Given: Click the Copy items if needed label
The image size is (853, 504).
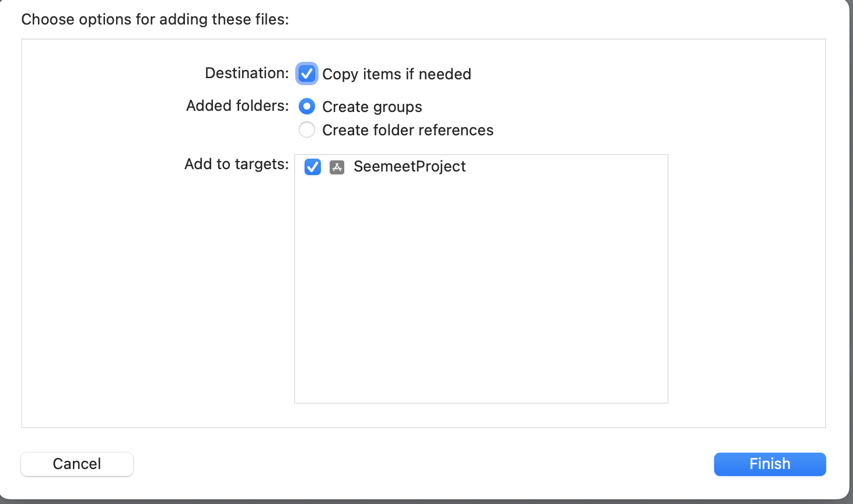Looking at the screenshot, I should coord(397,74).
